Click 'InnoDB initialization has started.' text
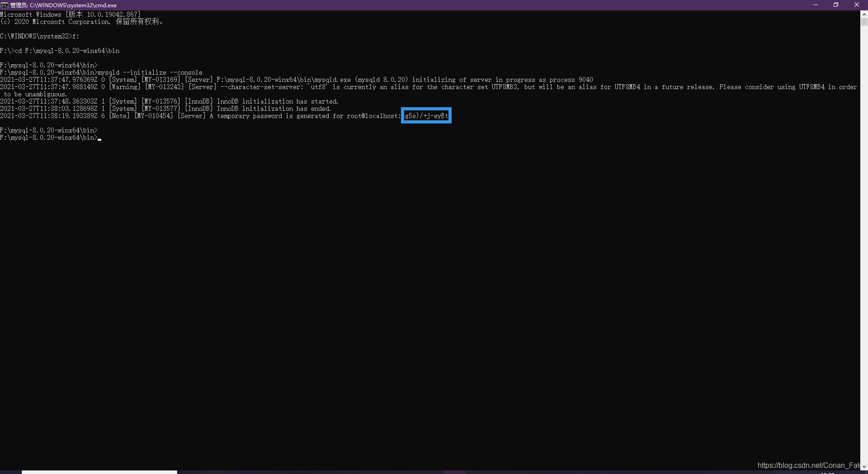Viewport: 868px width, 474px height. coord(278,101)
